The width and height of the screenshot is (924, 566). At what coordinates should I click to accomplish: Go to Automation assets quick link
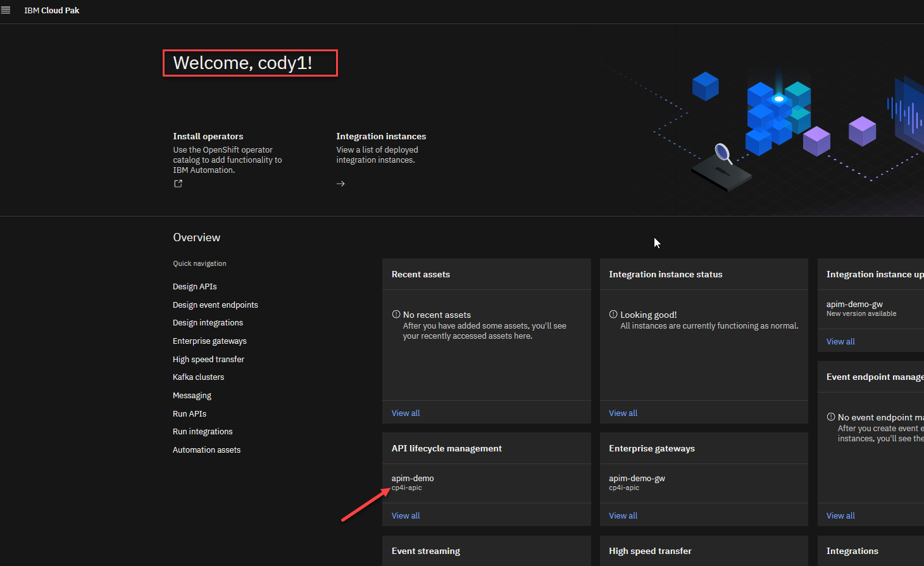pos(206,450)
